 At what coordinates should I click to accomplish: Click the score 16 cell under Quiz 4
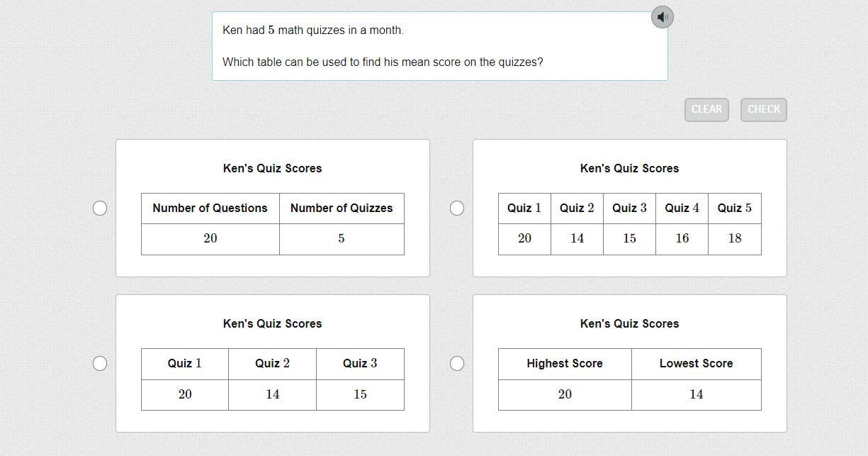pyautogui.click(x=682, y=238)
